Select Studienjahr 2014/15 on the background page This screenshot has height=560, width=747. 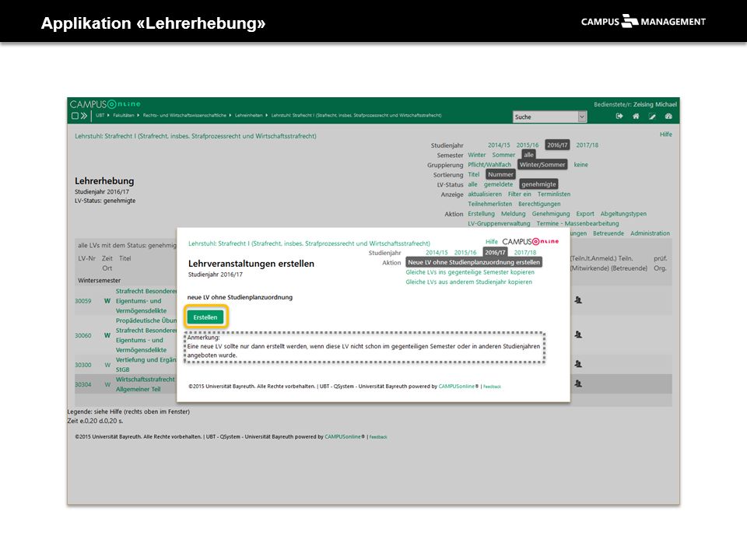click(499, 145)
